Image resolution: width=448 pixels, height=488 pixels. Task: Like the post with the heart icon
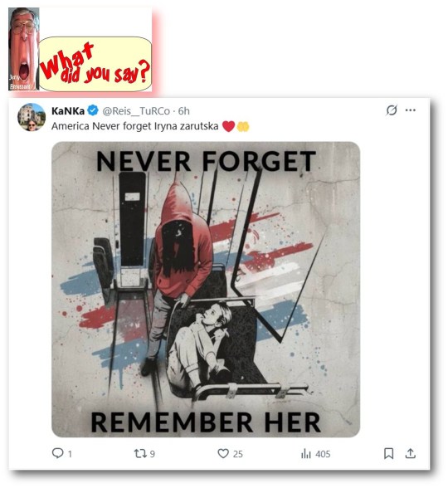(x=223, y=453)
